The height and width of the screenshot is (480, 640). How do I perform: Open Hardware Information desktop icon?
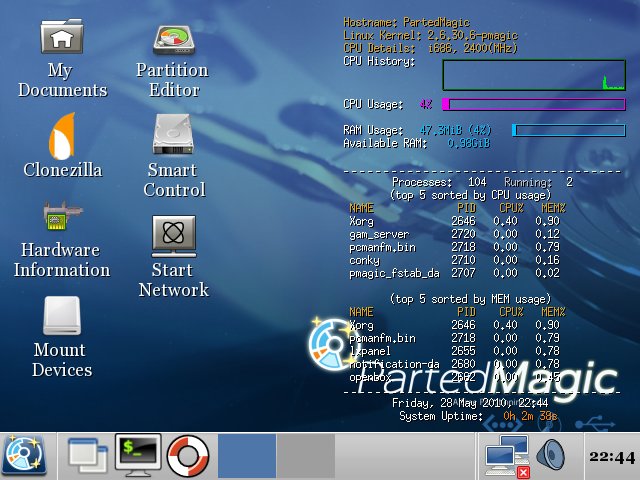(62, 215)
